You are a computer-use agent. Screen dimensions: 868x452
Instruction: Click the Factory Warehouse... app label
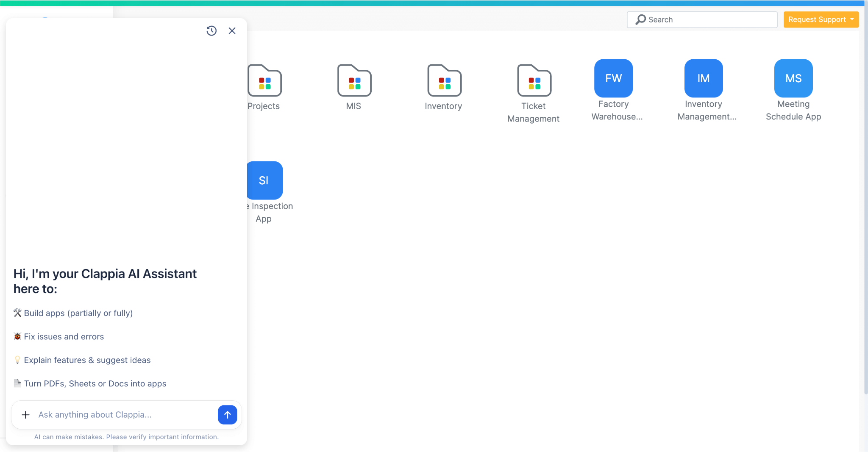pos(617,110)
